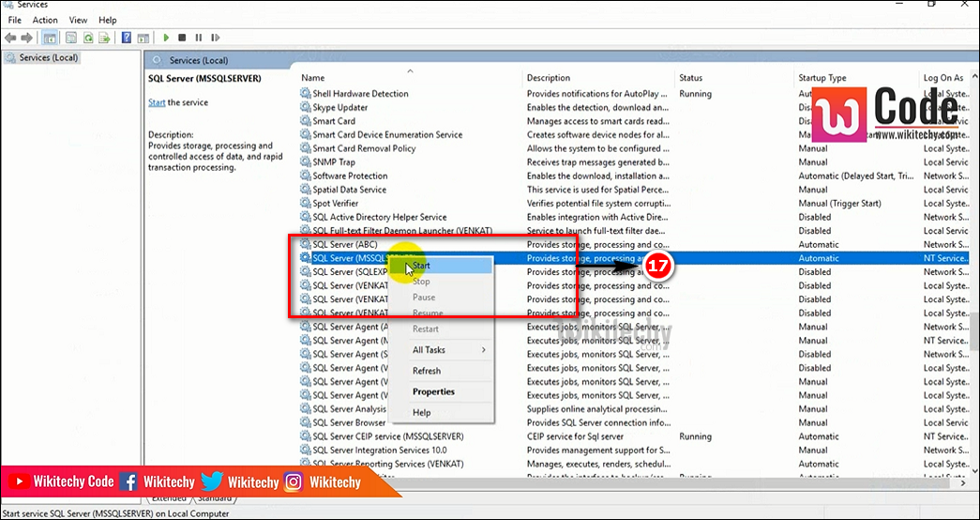
Task: Click gear icon beside Skype Updater
Action: point(305,107)
